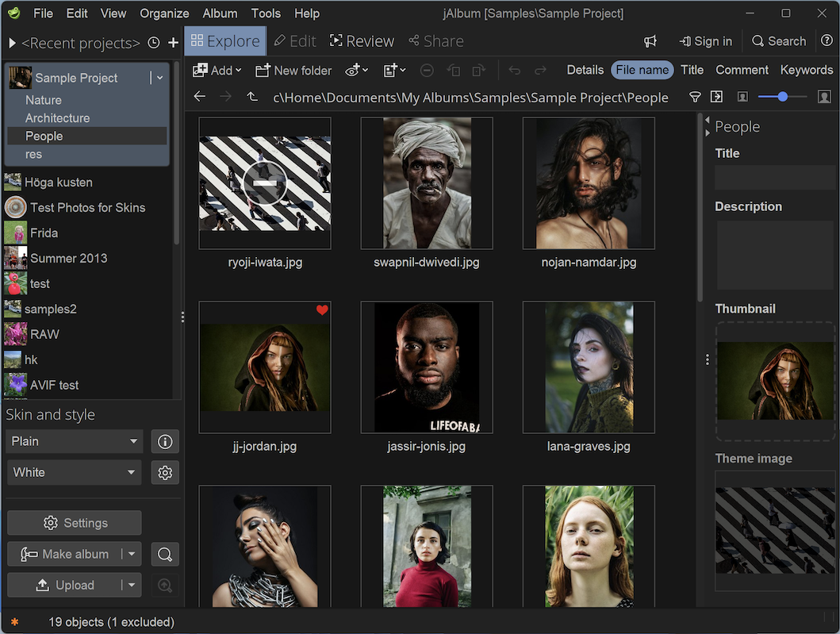This screenshot has height=634, width=840.
Task: Create a New folder
Action: [x=293, y=70]
